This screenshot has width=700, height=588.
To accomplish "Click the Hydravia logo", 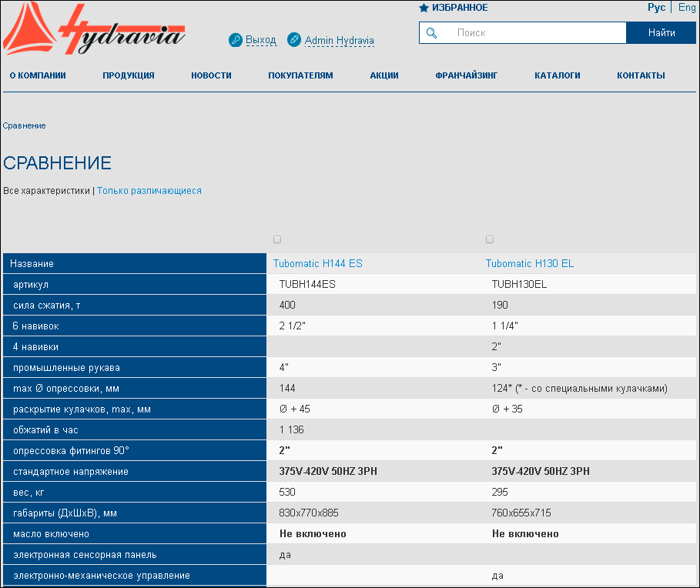I will tap(94, 29).
